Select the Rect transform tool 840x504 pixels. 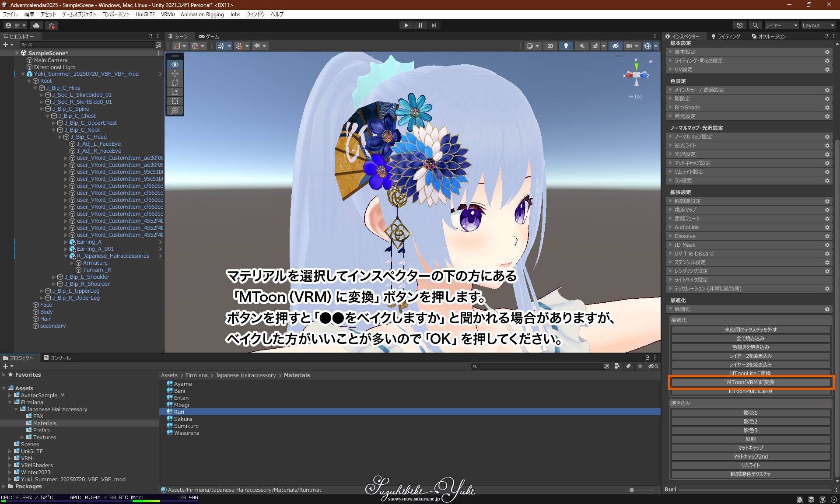point(175,101)
